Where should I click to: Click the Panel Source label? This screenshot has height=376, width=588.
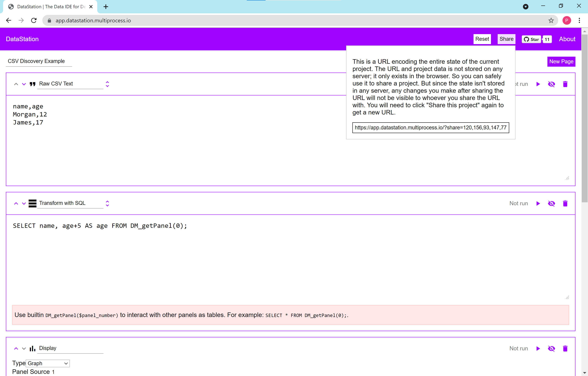pyautogui.click(x=31, y=372)
